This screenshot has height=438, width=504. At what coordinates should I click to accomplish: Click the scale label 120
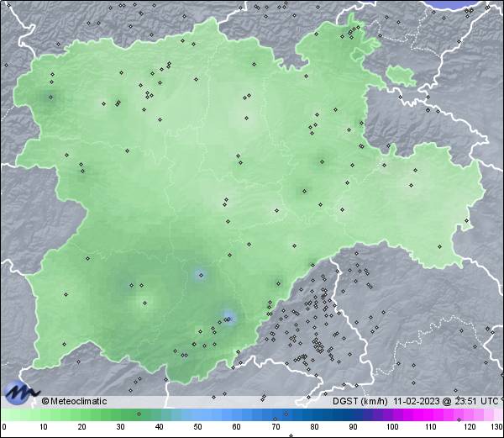[470, 427]
